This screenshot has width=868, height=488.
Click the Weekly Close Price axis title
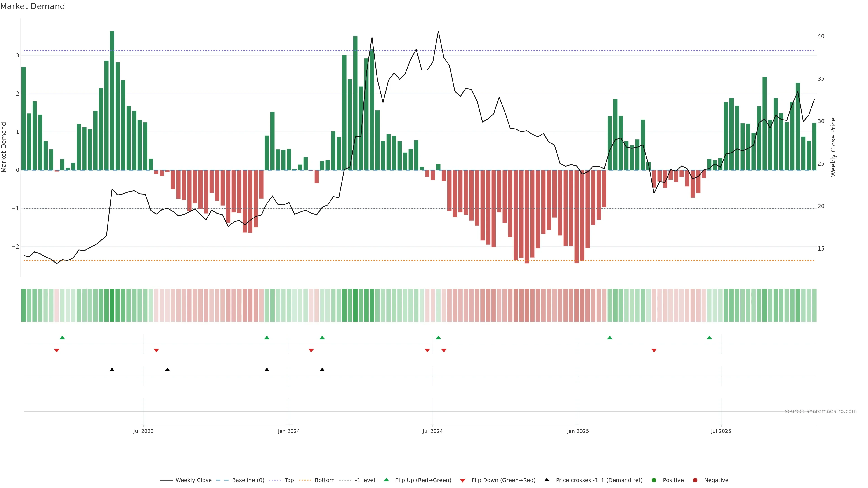point(833,147)
